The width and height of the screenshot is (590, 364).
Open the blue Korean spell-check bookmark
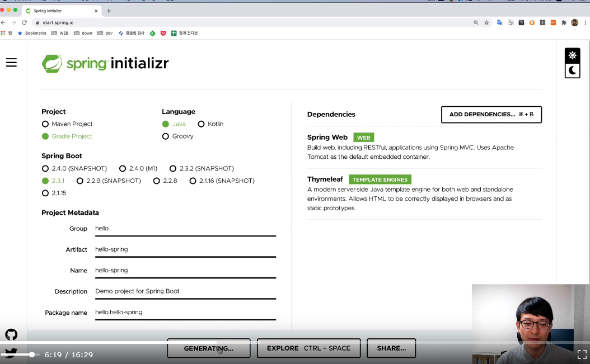(x=132, y=33)
